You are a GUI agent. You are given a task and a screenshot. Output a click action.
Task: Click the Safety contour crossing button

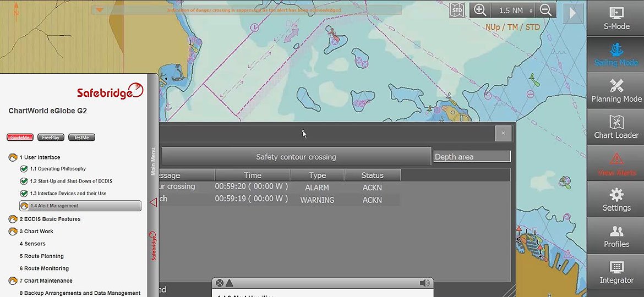pyautogui.click(x=296, y=157)
